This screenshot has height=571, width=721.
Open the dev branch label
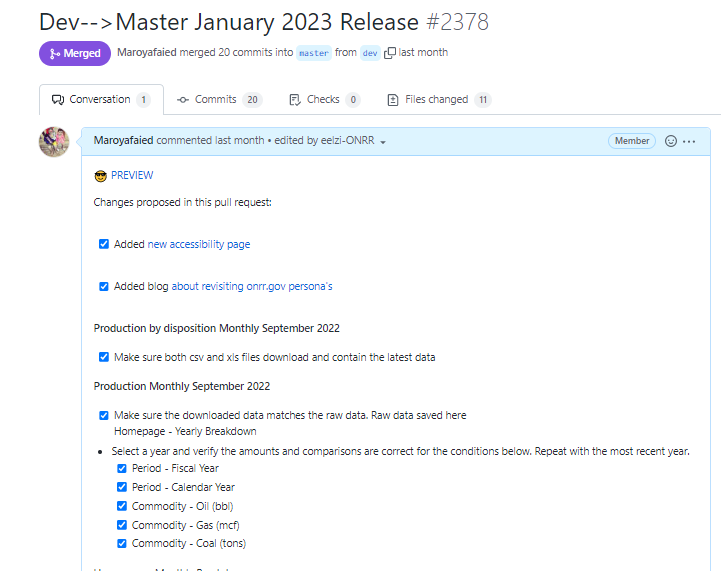[370, 53]
